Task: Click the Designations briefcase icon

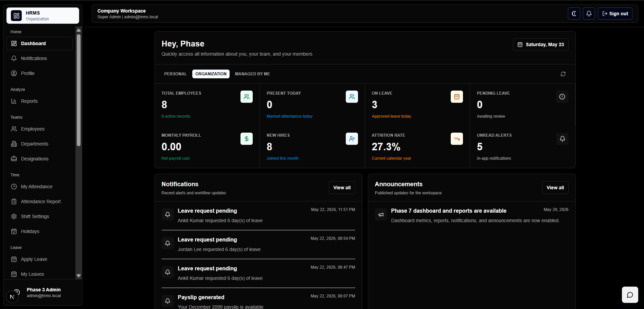Action: pos(14,159)
